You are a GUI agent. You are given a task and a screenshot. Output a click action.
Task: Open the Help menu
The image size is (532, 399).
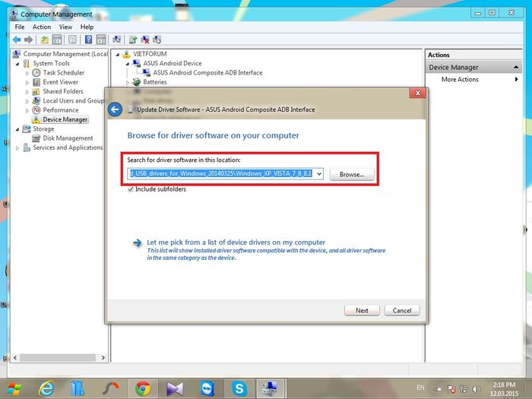[87, 27]
